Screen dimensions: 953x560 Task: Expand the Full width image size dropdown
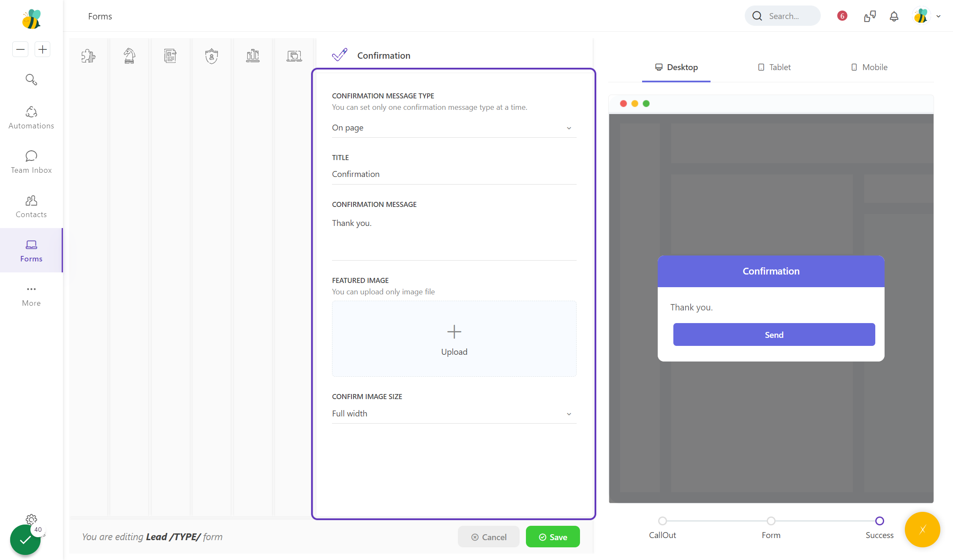click(454, 413)
